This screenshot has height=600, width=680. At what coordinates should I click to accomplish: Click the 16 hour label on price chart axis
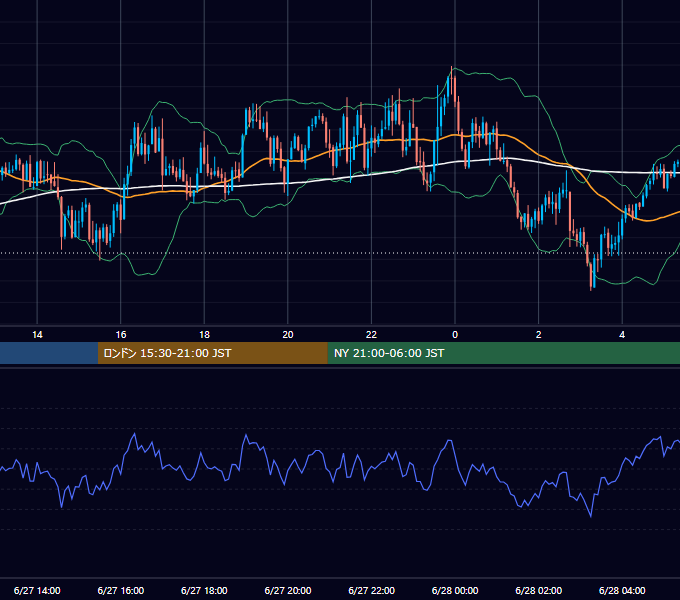point(121,335)
